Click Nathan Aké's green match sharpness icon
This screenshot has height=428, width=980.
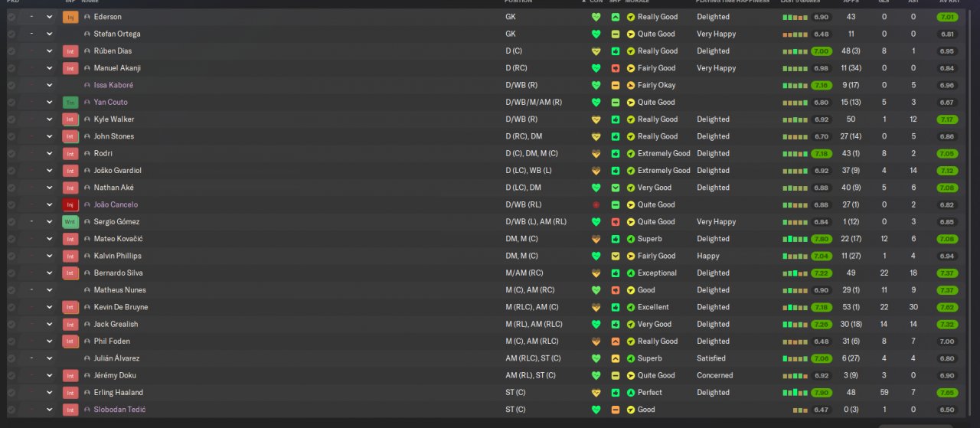(616, 188)
